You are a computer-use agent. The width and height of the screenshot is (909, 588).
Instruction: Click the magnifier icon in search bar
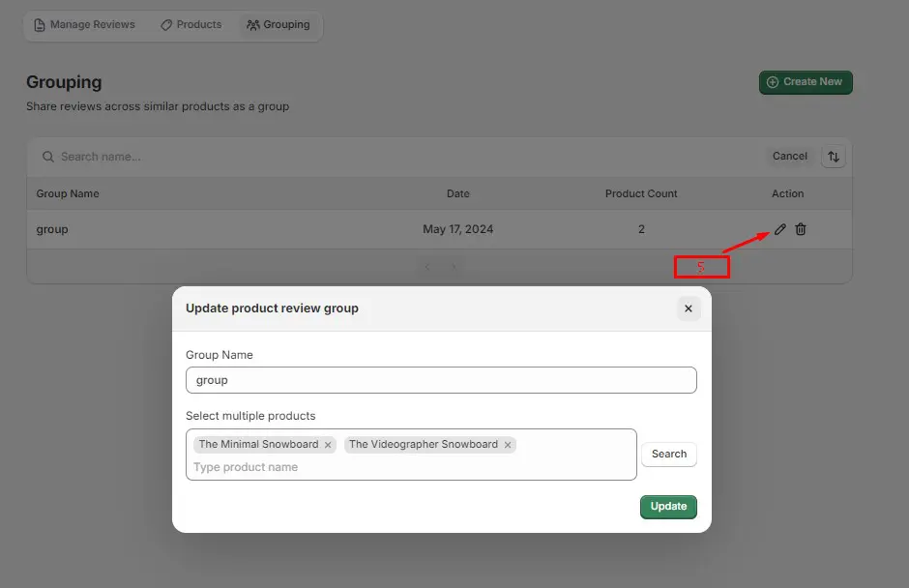47,157
